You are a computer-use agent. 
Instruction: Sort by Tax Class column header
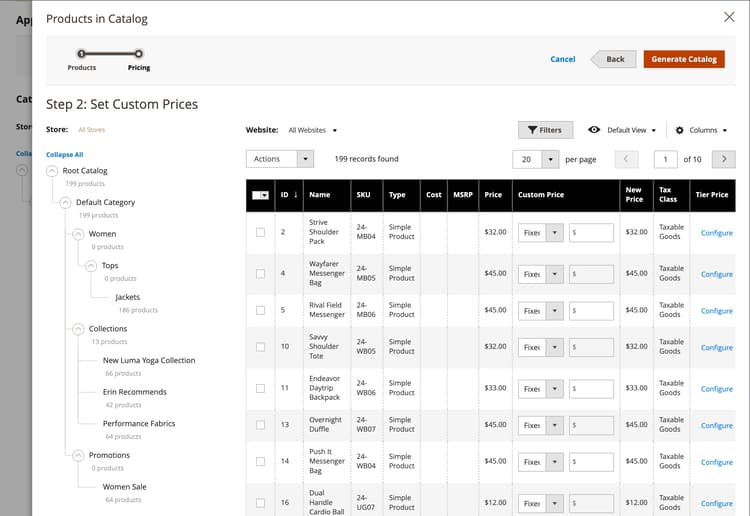click(x=671, y=195)
